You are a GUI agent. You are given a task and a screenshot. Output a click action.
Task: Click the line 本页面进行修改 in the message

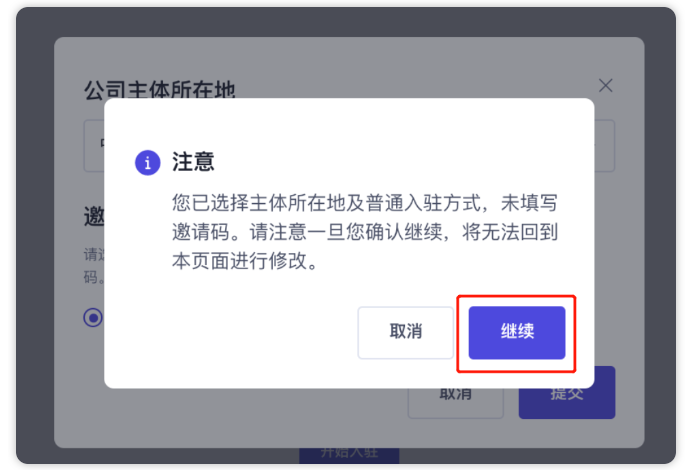(x=244, y=261)
